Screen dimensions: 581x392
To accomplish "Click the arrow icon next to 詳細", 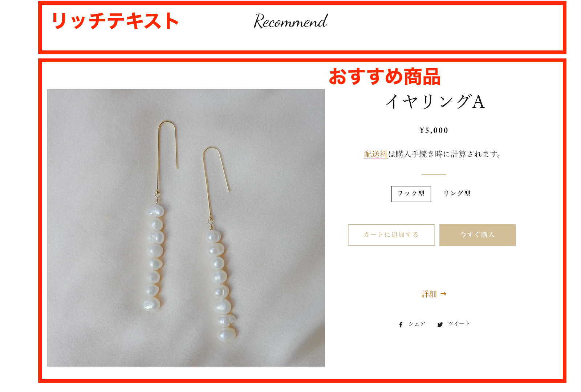I will point(443,294).
